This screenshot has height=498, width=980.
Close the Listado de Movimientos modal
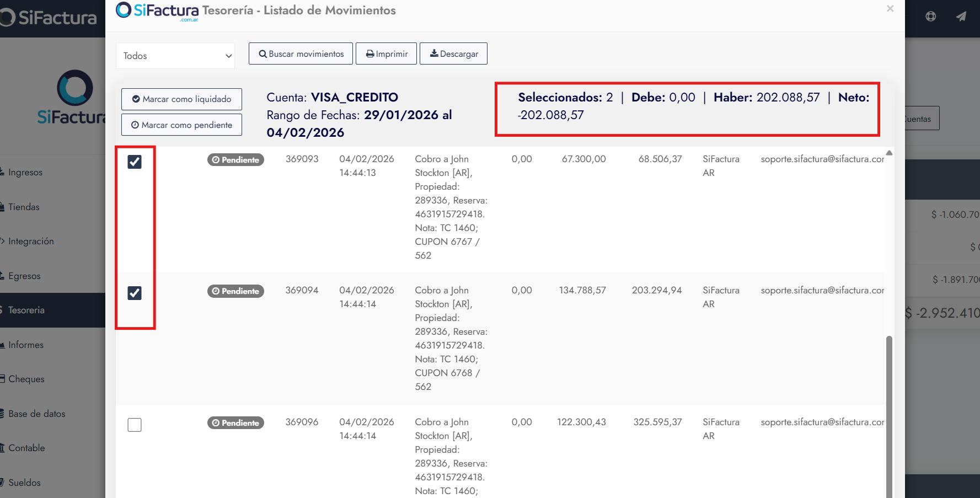coord(890,9)
